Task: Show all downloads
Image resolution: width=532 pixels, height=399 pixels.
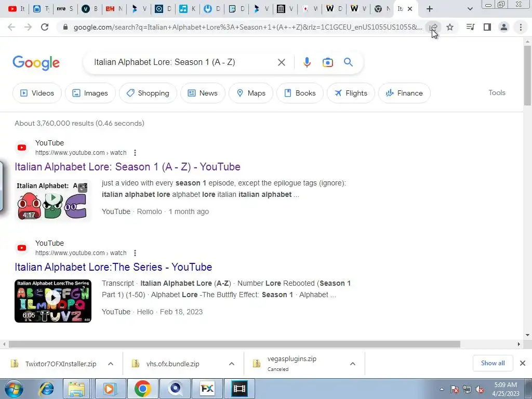Action: (x=493, y=363)
